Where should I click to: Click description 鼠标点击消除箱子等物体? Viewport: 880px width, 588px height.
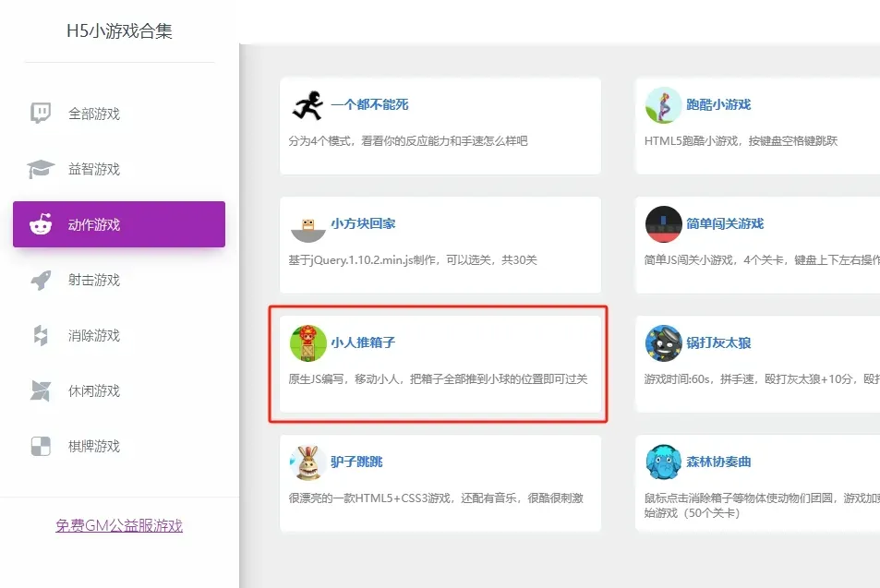(x=762, y=505)
